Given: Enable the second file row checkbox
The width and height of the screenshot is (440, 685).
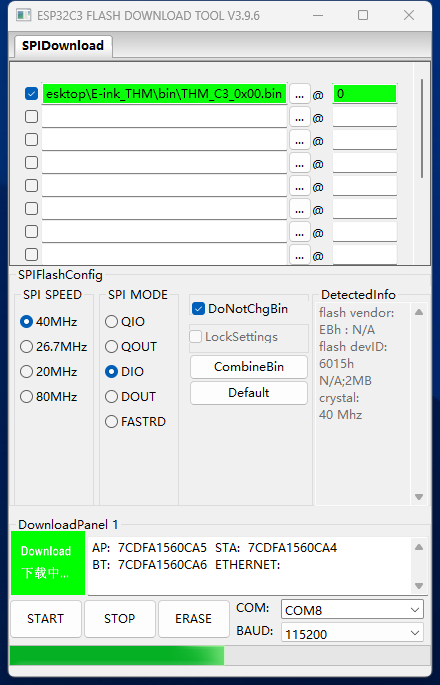Looking at the screenshot, I should 31,117.
